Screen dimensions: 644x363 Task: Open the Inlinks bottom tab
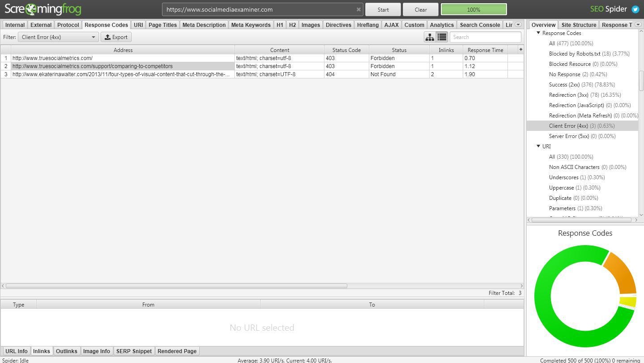click(x=41, y=351)
